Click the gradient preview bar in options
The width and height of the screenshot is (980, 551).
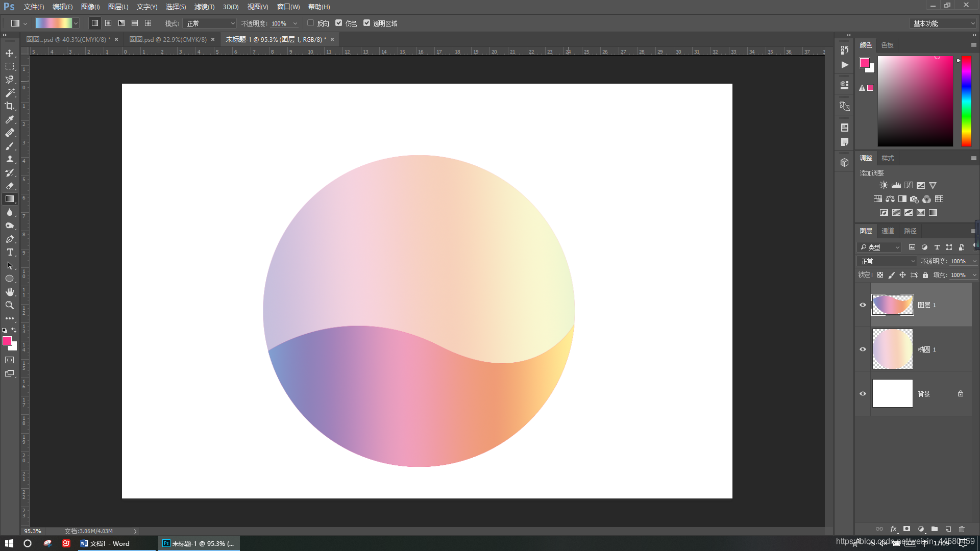[x=54, y=23]
